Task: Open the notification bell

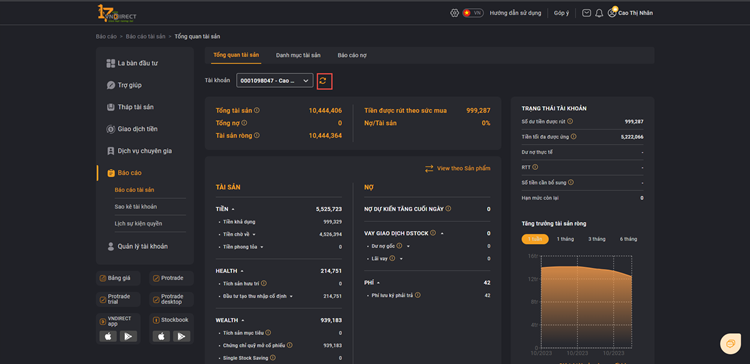Action: pyautogui.click(x=599, y=13)
